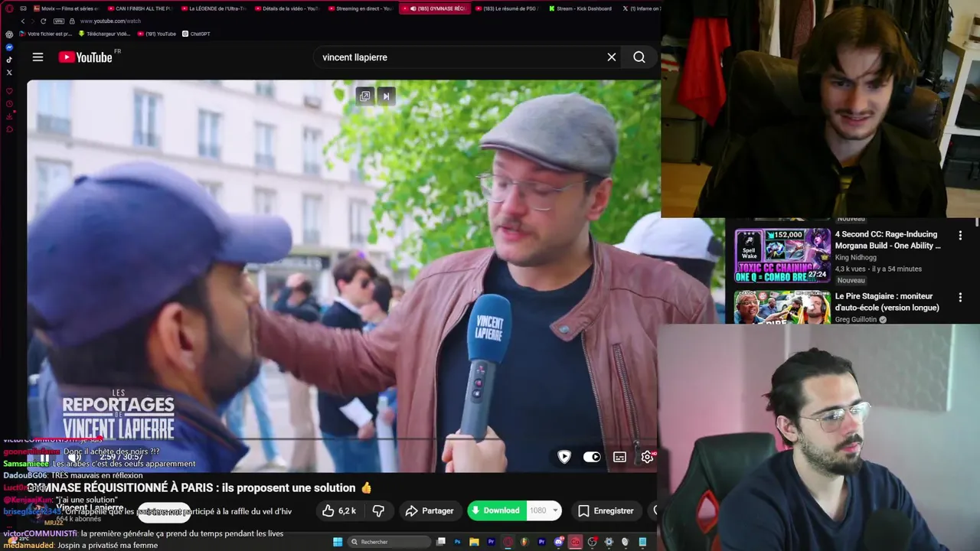980x551 pixels.
Task: Open Opera GX from the taskbar
Action: 508,542
